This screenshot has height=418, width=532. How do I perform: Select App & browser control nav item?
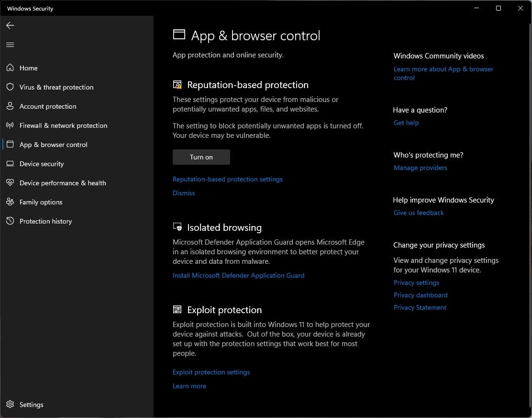77,145
